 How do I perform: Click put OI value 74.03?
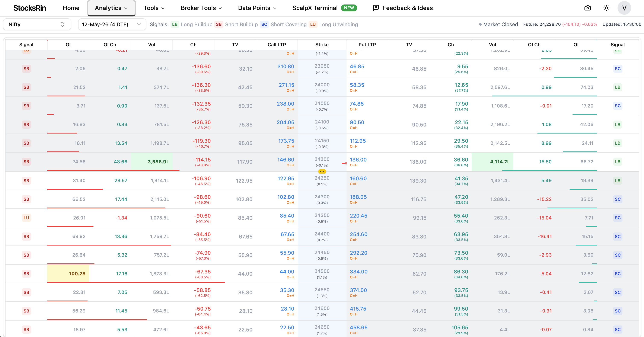(x=587, y=87)
